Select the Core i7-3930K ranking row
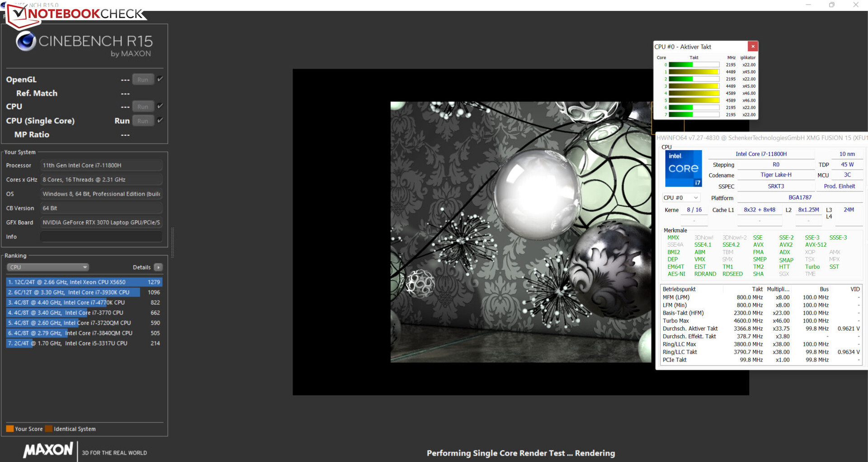This screenshot has height=462, width=868. [84, 292]
